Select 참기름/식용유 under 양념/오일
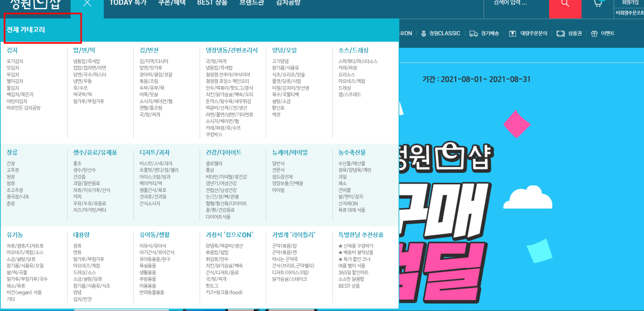The width and height of the screenshot is (644, 311). coord(285,68)
